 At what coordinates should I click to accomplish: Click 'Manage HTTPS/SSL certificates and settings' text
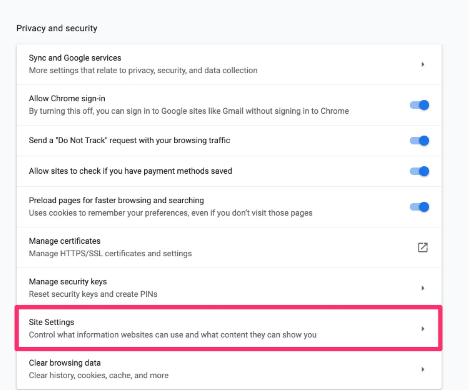(x=110, y=253)
